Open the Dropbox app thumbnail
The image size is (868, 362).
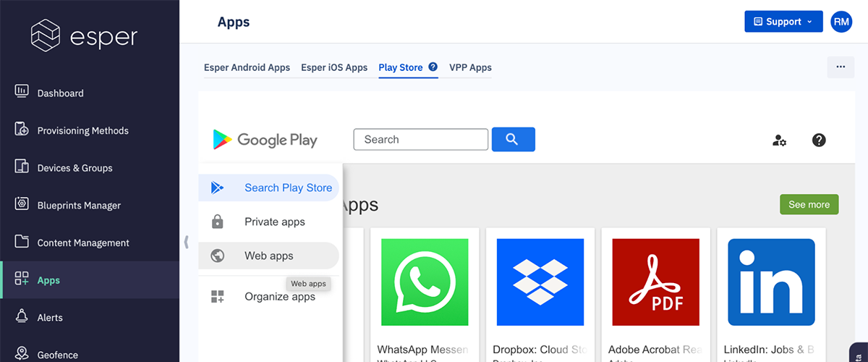(540, 282)
